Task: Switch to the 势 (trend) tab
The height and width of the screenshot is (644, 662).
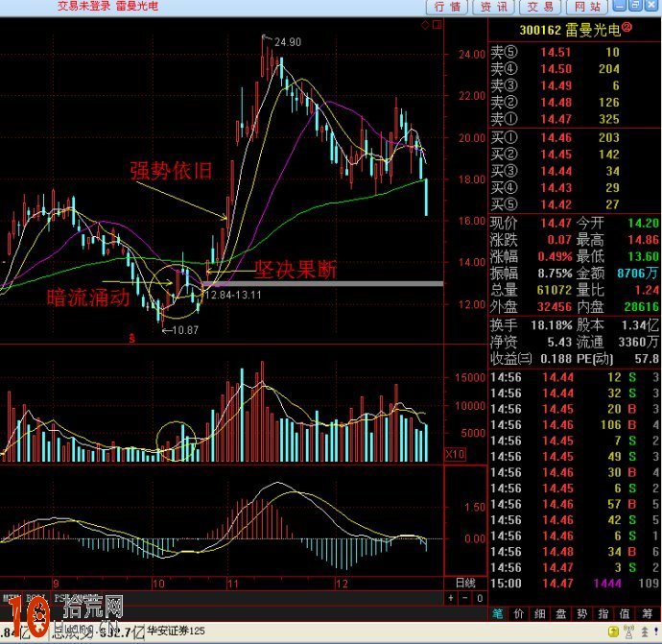Action: [582, 613]
